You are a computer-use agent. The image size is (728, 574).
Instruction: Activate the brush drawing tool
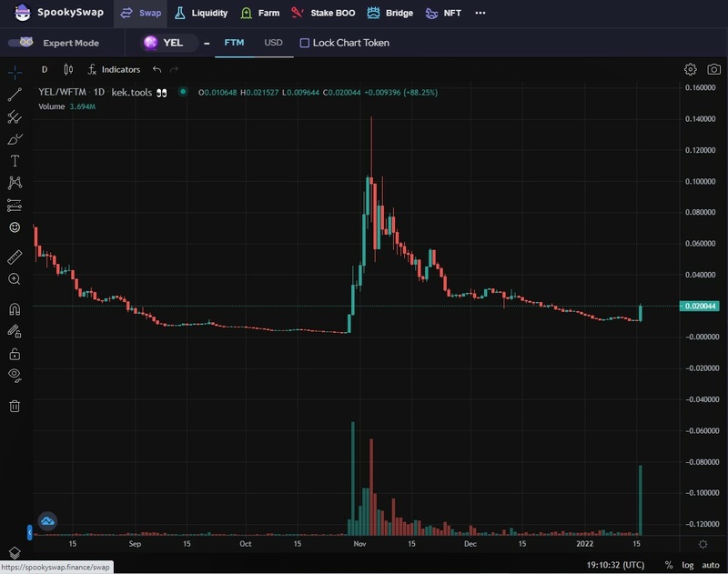tap(15, 139)
